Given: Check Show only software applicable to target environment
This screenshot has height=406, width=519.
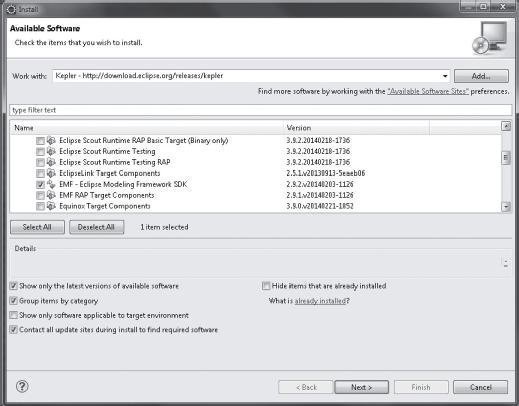Looking at the screenshot, I should 13,315.
